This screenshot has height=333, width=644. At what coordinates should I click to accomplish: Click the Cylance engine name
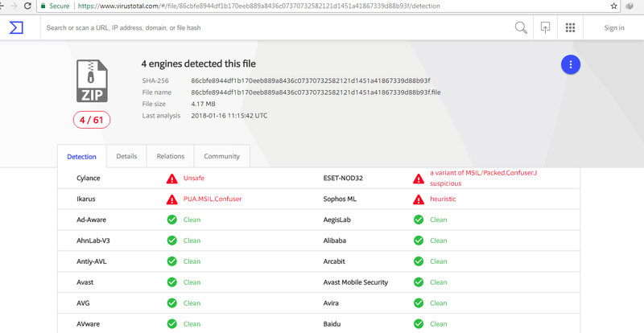tap(89, 179)
